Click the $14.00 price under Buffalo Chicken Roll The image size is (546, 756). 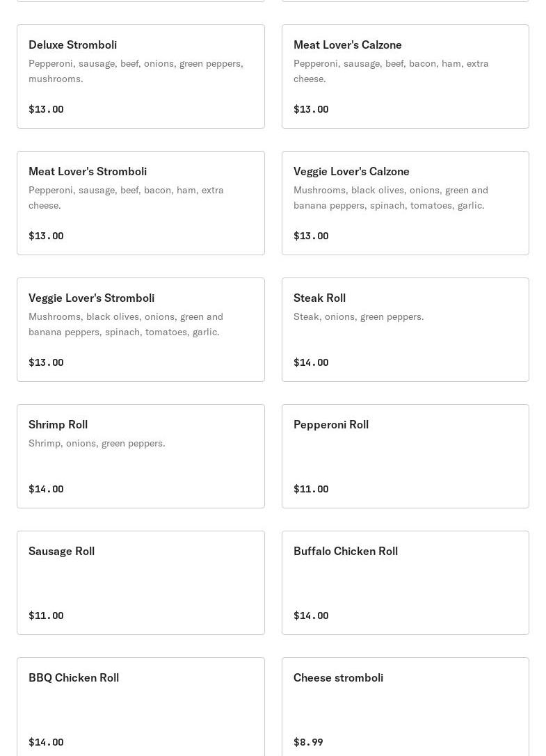(311, 616)
